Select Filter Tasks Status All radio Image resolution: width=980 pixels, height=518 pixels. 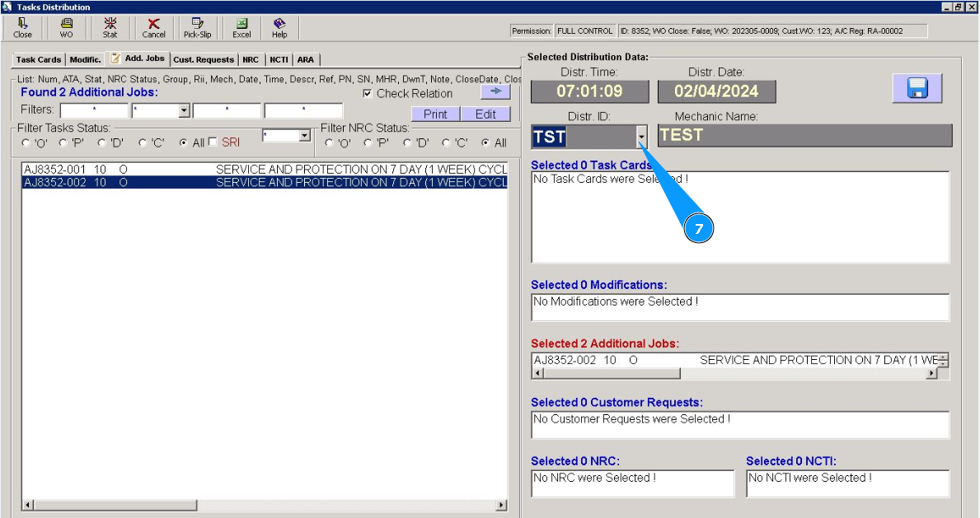tap(183, 143)
